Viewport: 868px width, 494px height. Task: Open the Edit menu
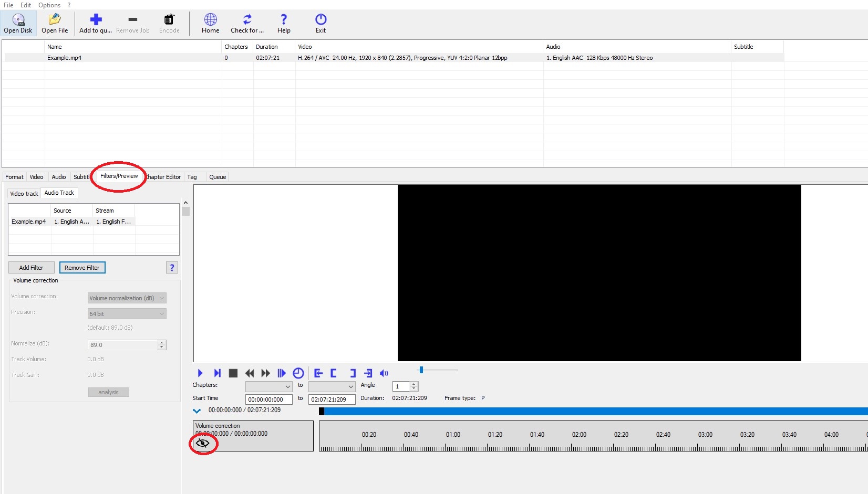coord(26,5)
